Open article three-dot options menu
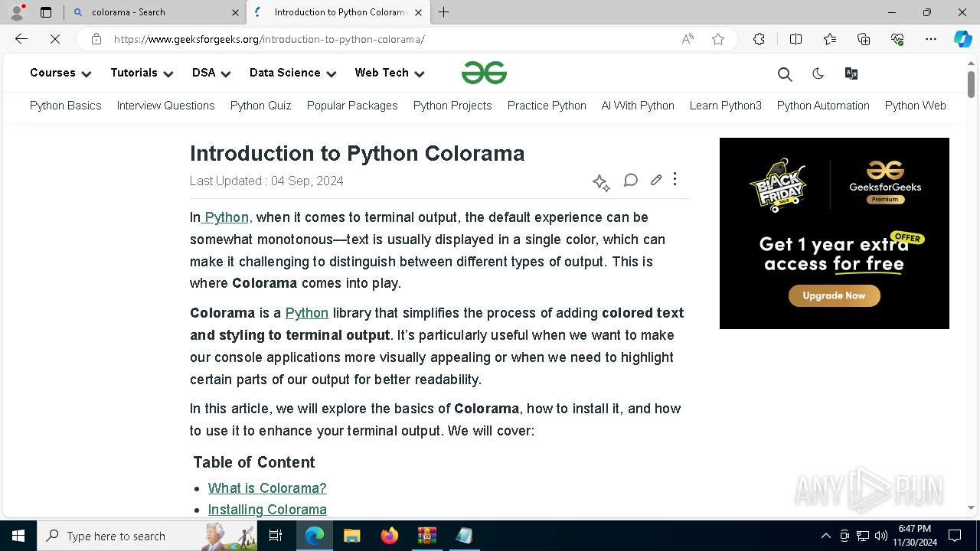 [x=675, y=179]
